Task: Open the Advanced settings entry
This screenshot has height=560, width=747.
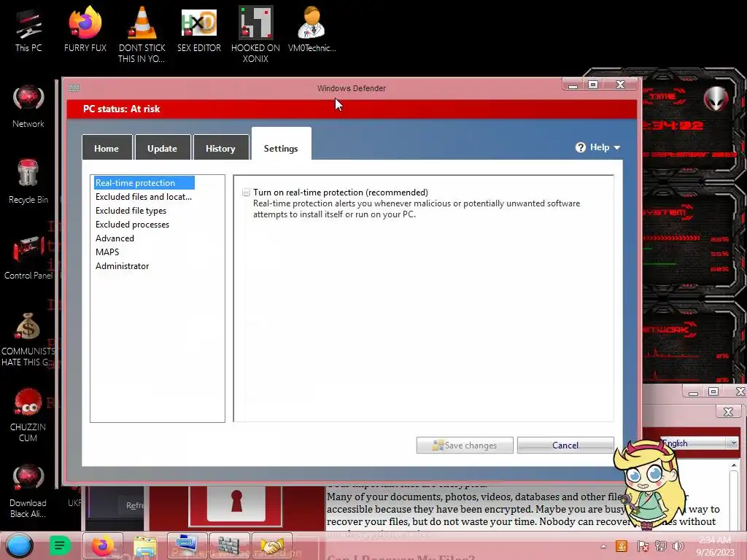Action: [x=115, y=238]
